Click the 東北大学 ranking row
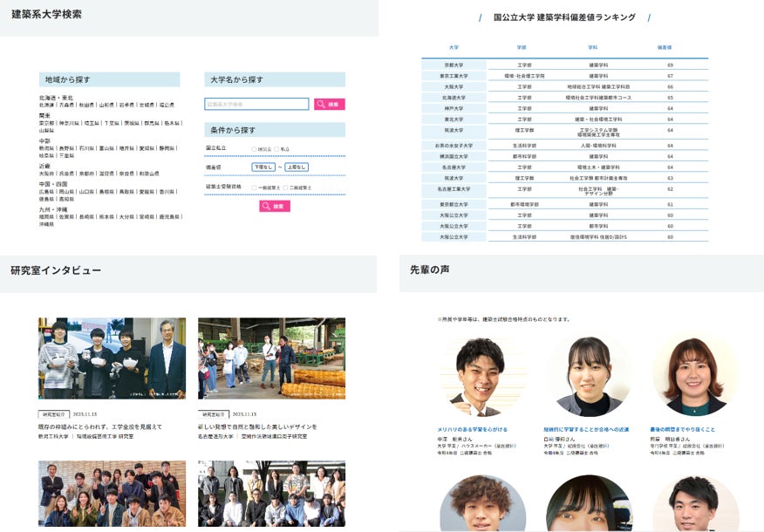 (565, 119)
